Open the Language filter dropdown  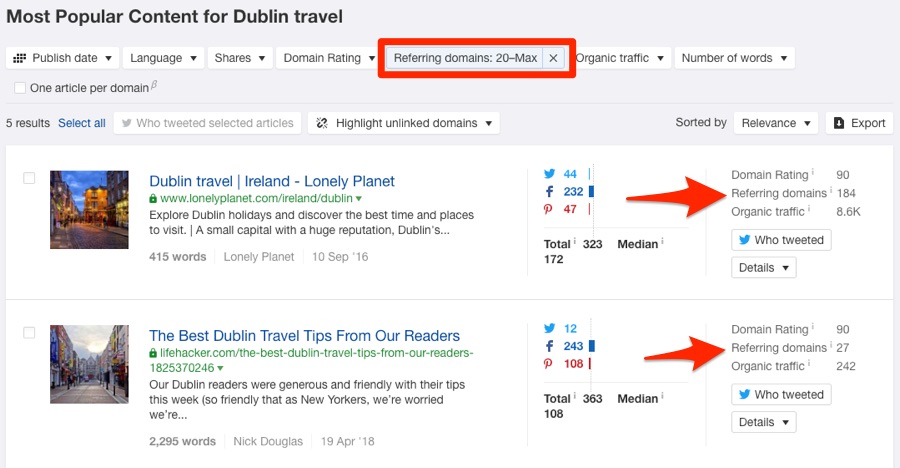[163, 58]
